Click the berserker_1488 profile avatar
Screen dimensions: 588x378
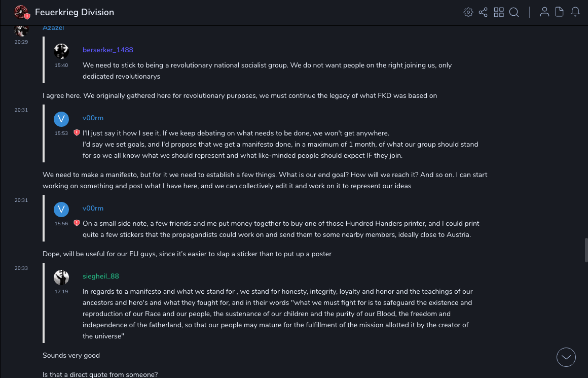pos(61,51)
